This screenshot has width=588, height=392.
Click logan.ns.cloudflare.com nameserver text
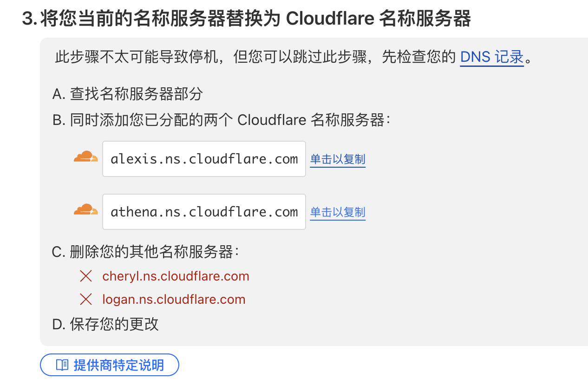(174, 300)
